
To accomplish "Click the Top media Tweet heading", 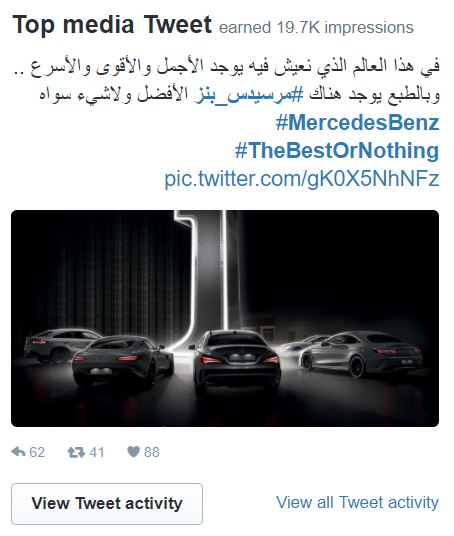I will tap(112, 25).
